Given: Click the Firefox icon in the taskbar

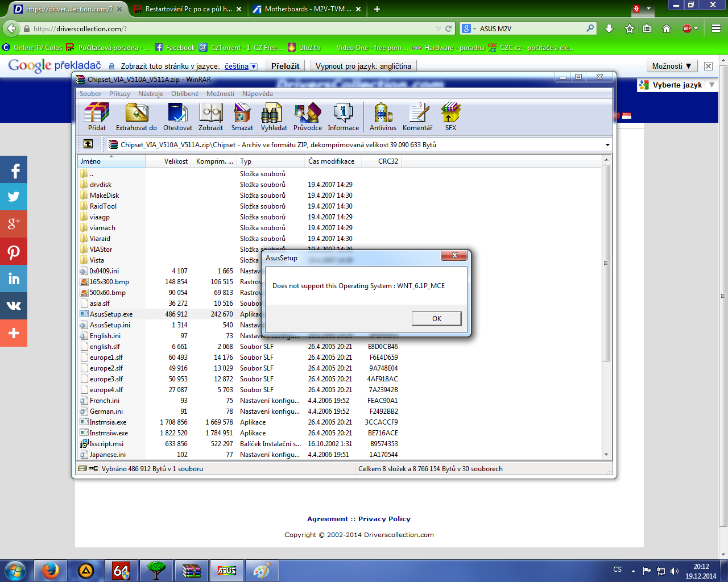Looking at the screenshot, I should pyautogui.click(x=51, y=570).
